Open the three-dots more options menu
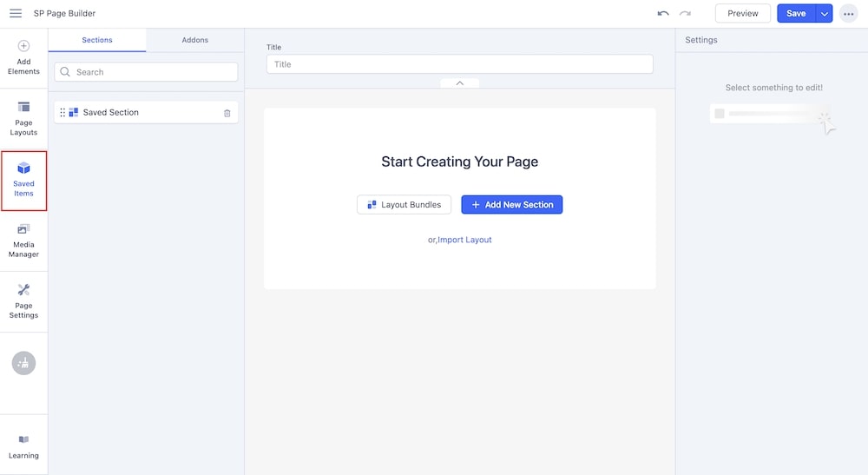 (848, 14)
